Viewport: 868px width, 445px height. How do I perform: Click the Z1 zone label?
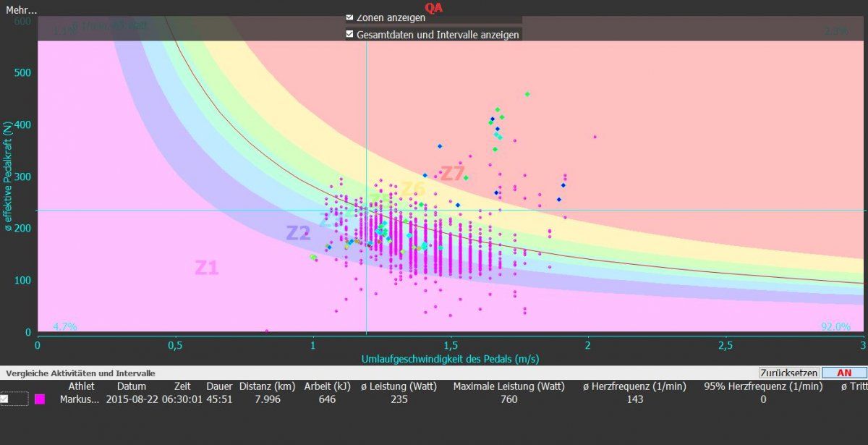[x=206, y=268]
